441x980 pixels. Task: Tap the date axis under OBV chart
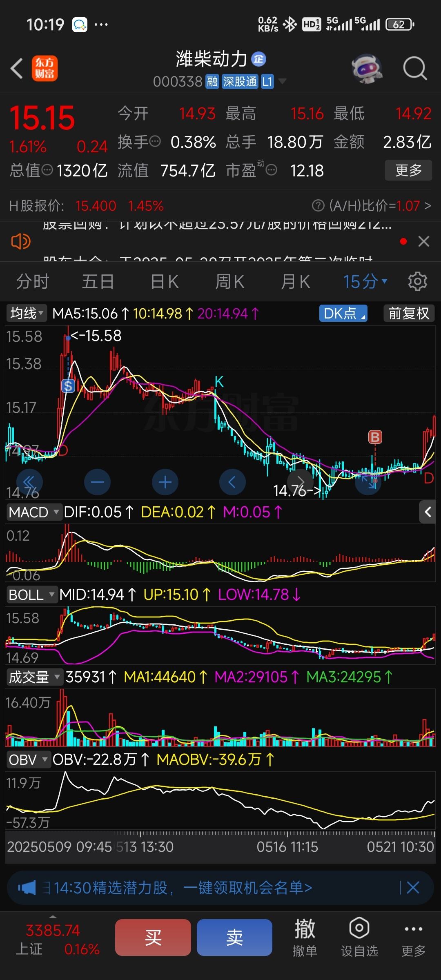[220, 847]
